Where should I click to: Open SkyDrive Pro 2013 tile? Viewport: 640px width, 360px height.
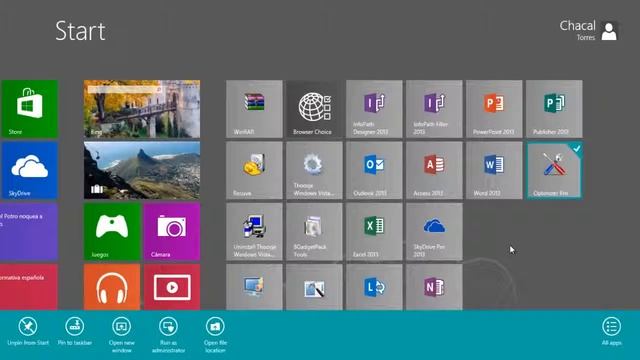pos(434,231)
